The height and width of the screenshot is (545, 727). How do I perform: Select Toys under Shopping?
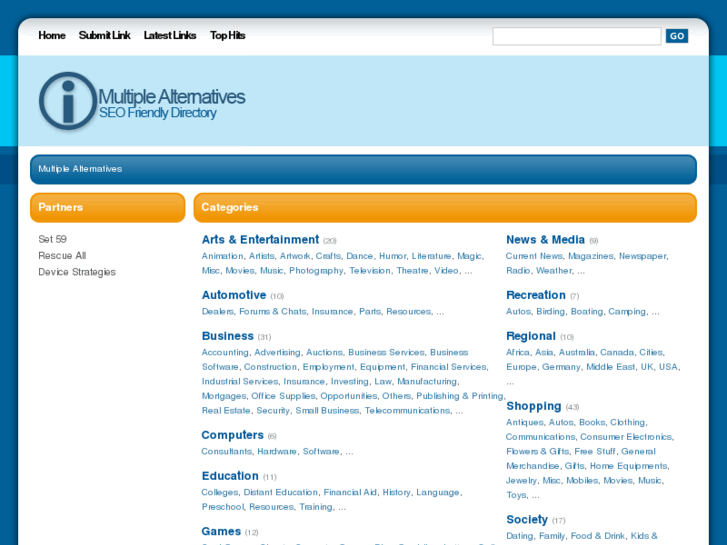pyautogui.click(x=516, y=495)
